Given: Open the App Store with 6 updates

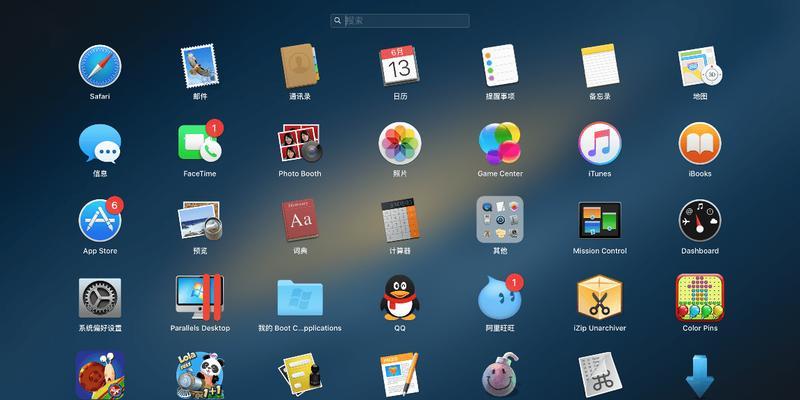Looking at the screenshot, I should [x=101, y=219].
